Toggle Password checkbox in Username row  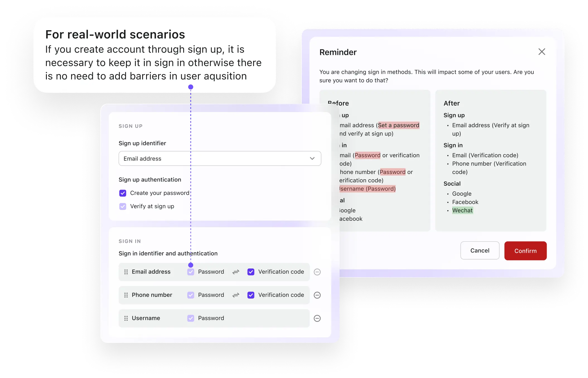[x=191, y=318]
